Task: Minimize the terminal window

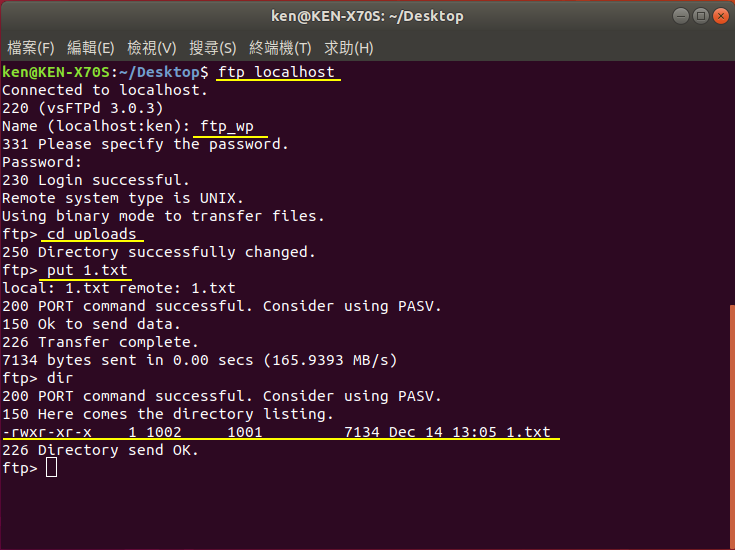Action: pyautogui.click(x=681, y=16)
